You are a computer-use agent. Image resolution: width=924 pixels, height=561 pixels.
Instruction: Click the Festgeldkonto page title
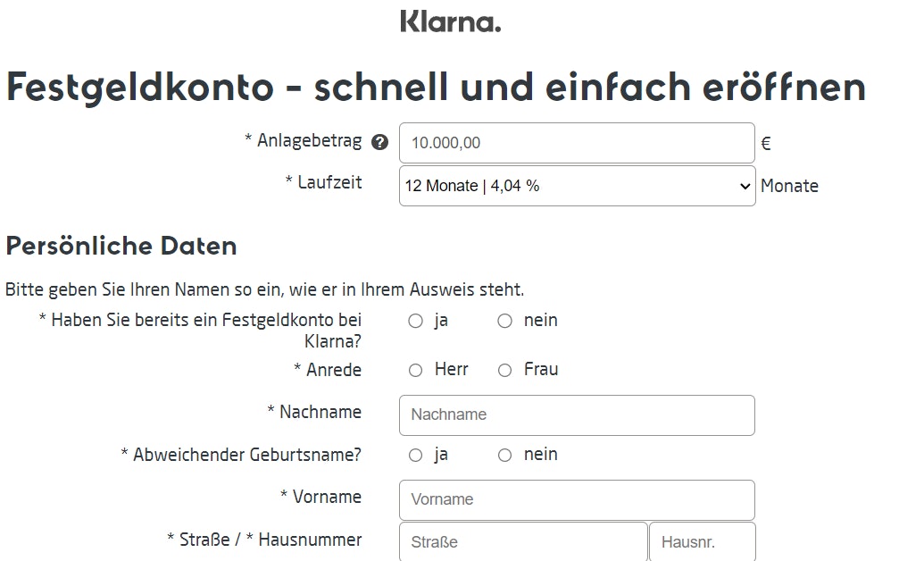436,87
